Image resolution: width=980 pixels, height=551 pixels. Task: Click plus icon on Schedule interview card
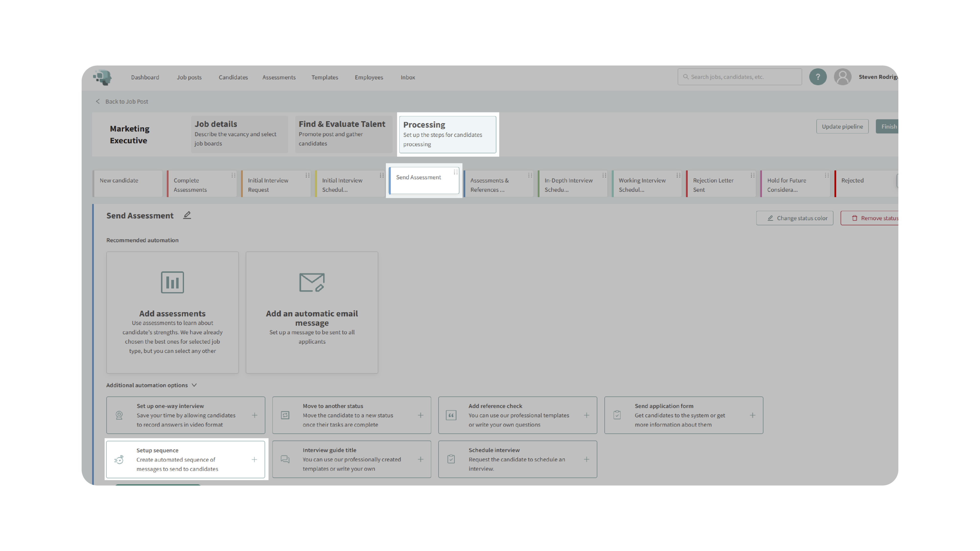[586, 459]
